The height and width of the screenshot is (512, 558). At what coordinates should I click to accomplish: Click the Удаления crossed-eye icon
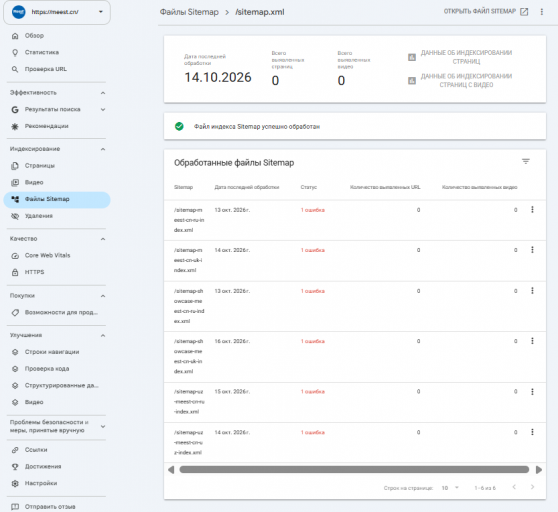coord(15,216)
